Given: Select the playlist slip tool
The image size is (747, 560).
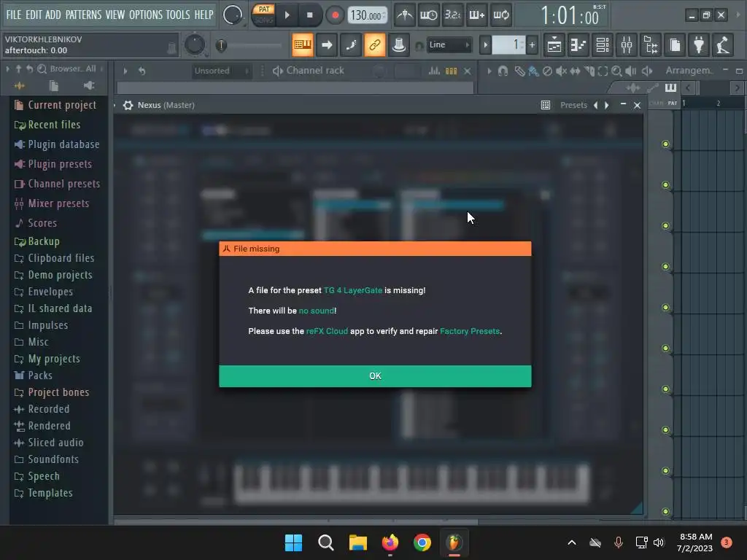Looking at the screenshot, I should 575,71.
